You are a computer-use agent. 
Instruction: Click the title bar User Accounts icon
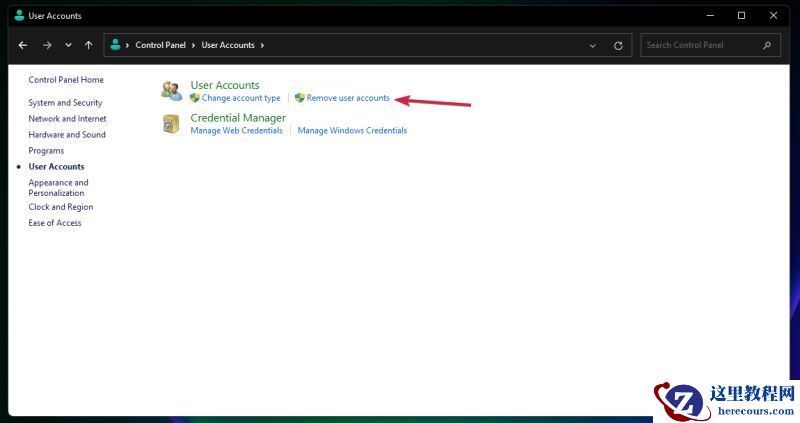19,15
